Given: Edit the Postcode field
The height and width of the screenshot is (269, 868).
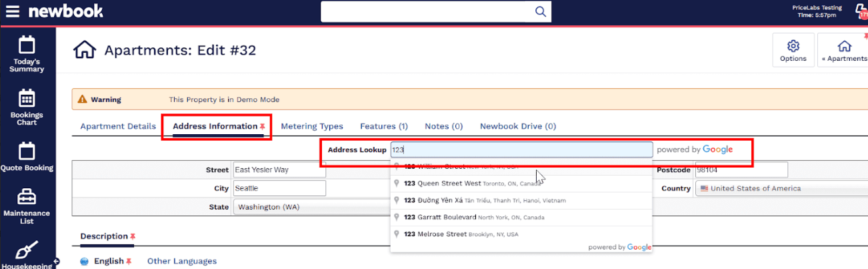Looking at the screenshot, I should (741, 170).
